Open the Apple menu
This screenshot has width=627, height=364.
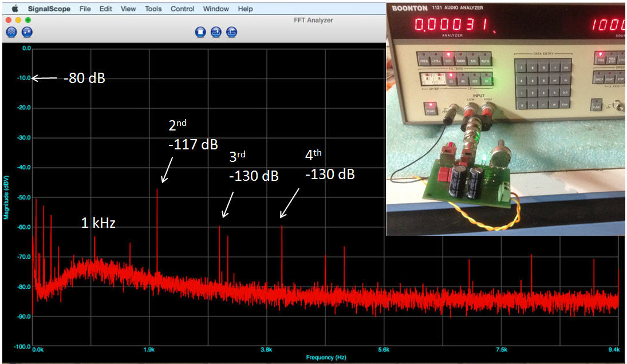14,9
